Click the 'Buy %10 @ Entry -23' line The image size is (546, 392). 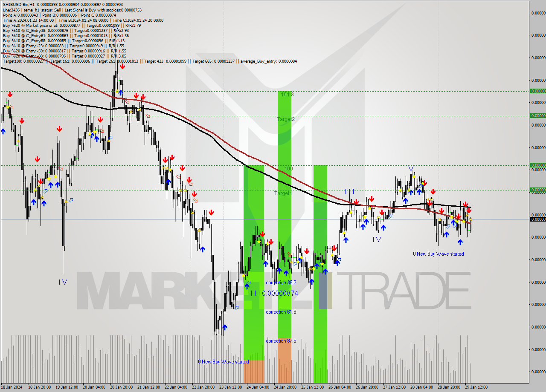[x=64, y=46]
